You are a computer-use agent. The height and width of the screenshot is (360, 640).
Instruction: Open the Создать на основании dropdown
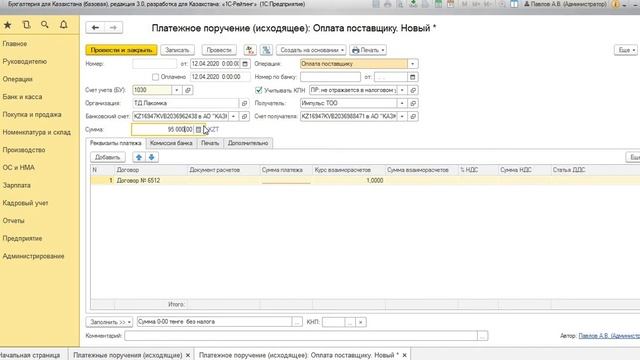point(311,50)
